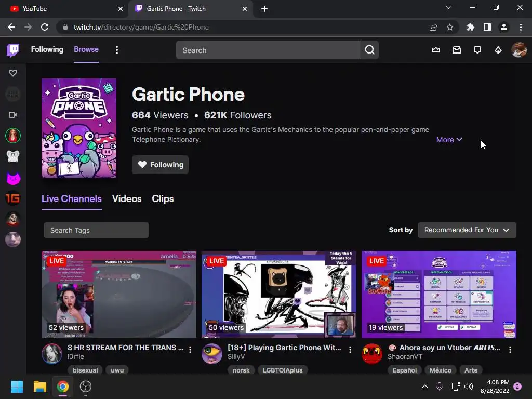This screenshot has height=399, width=532.
Task: Open the Browse page
Action: tap(86, 49)
